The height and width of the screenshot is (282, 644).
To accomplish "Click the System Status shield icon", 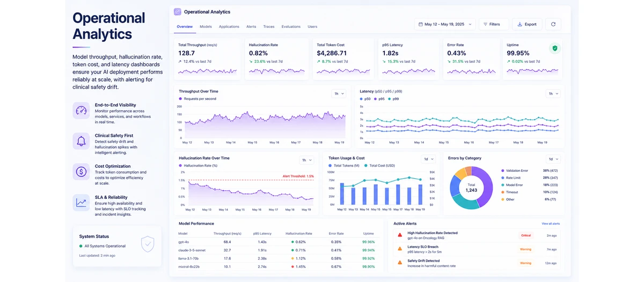I will tap(148, 244).
